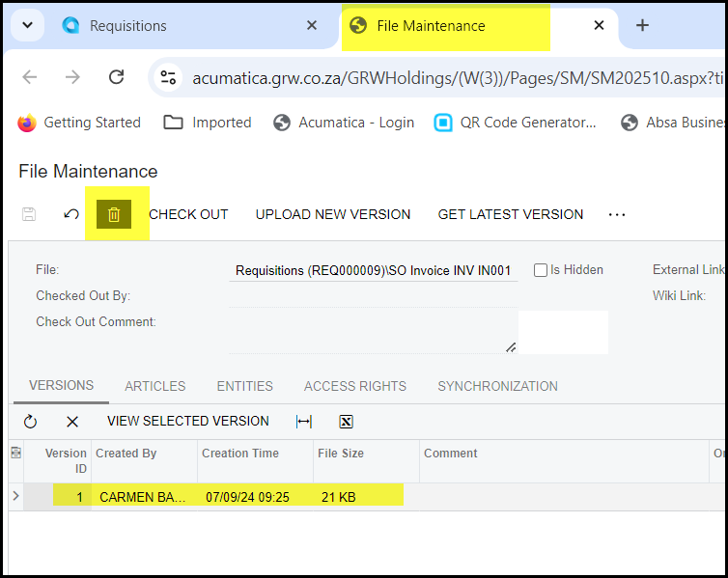Open the browser tab search dropdown
The image size is (728, 578).
pos(27,26)
